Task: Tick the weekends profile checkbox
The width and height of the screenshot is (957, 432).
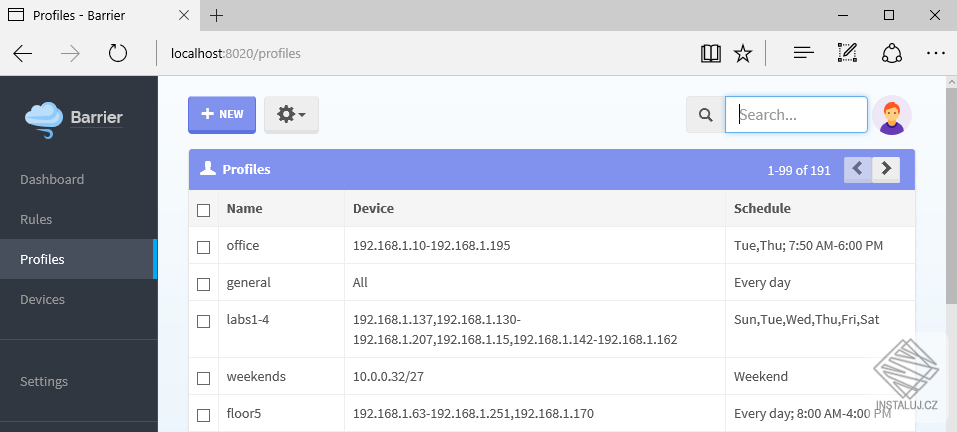Action: tap(204, 378)
